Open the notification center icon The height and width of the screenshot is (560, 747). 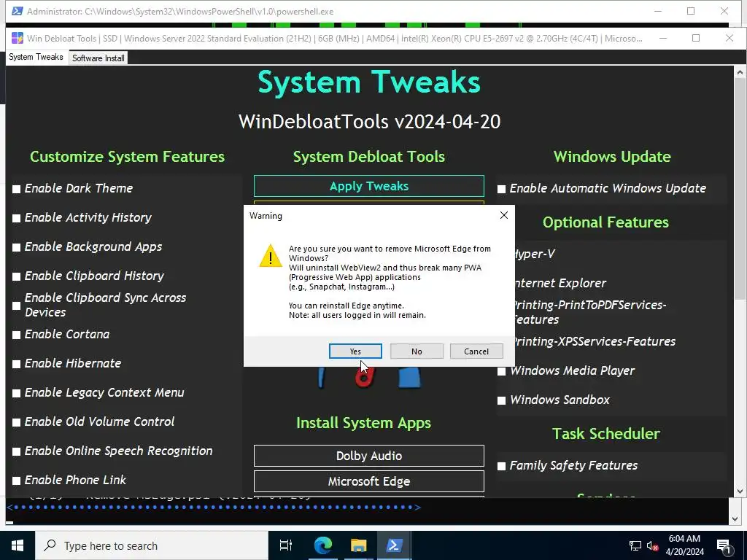[724, 545]
